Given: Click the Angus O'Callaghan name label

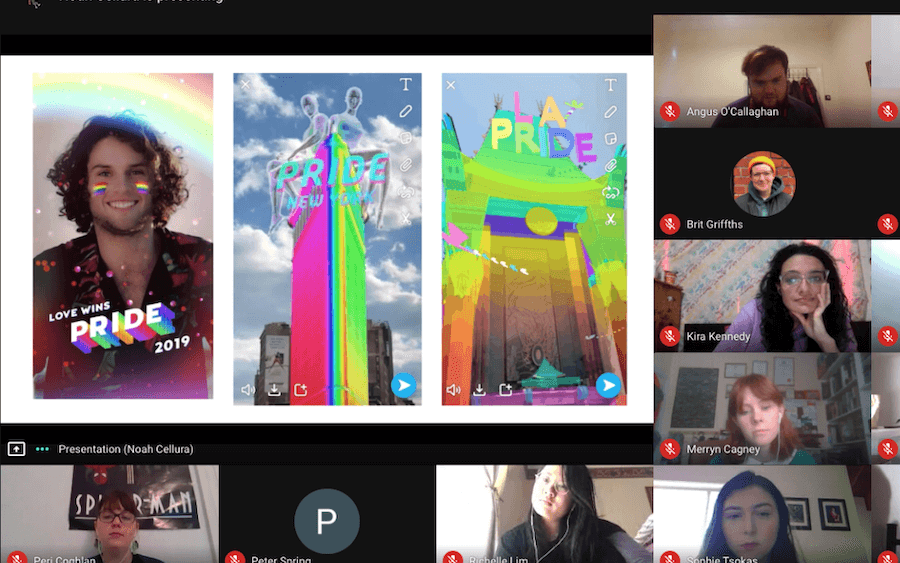Looking at the screenshot, I should click(732, 111).
